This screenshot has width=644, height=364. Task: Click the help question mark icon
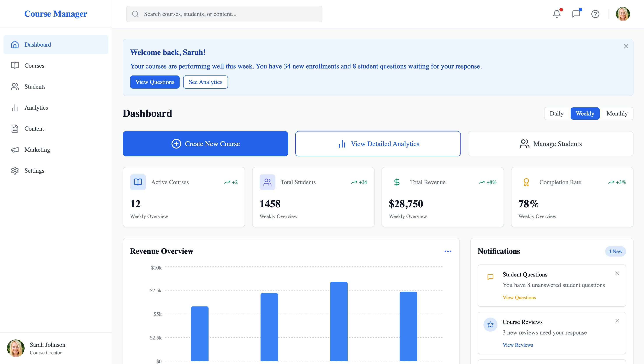595,14
